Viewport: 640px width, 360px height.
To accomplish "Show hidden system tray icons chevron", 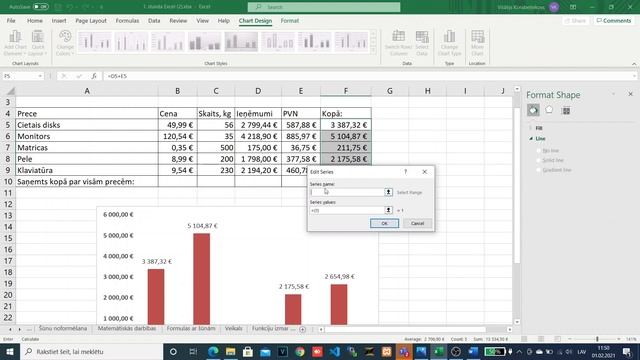I will tap(519, 351).
